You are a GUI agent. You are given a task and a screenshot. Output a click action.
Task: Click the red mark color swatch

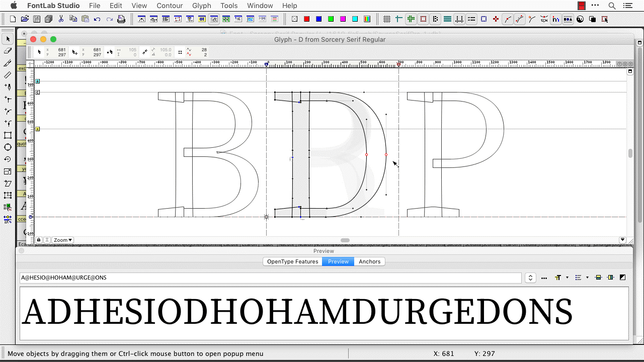tap(306, 19)
